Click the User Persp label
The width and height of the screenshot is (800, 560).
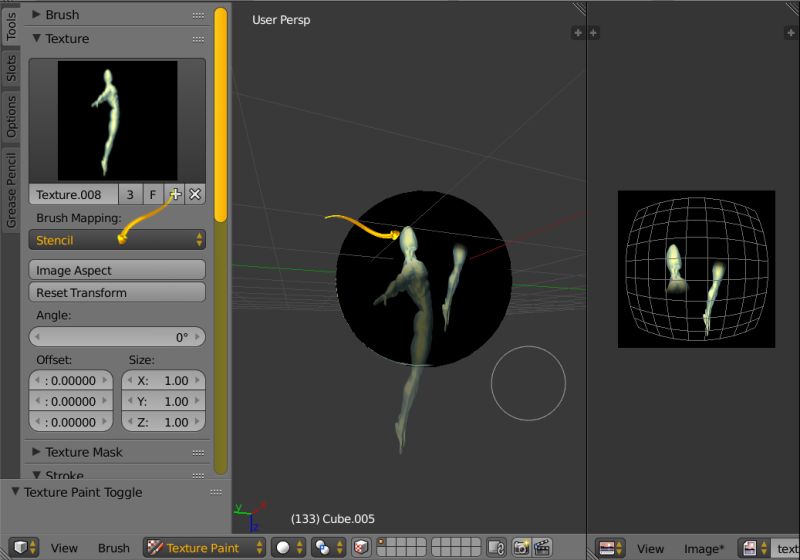click(281, 20)
